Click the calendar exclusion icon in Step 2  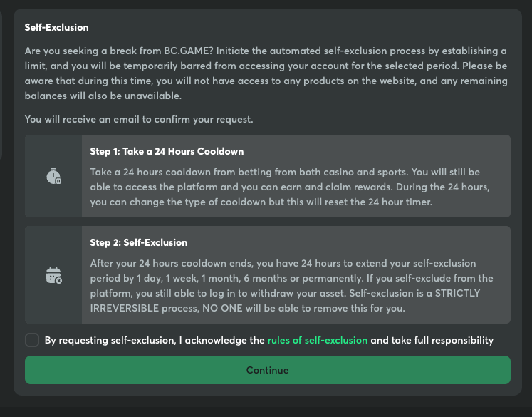pyautogui.click(x=53, y=275)
